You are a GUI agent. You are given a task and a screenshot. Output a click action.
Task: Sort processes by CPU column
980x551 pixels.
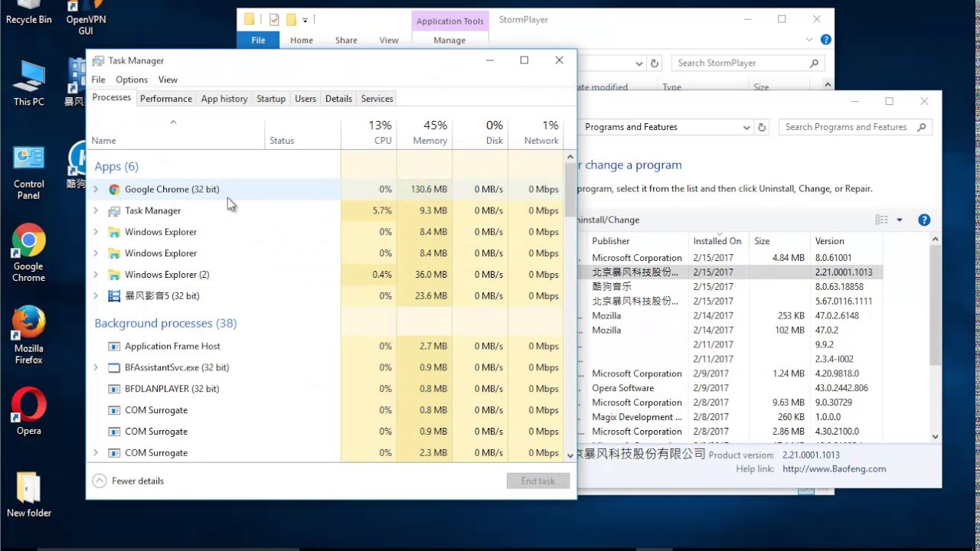pyautogui.click(x=369, y=132)
